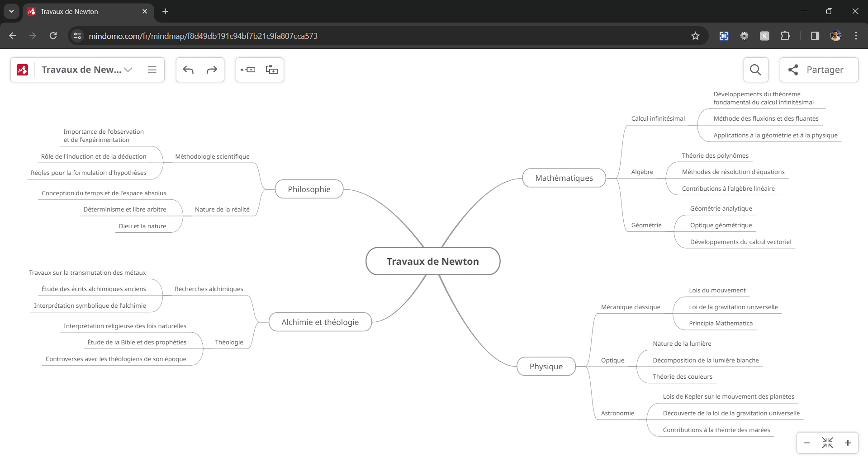This screenshot has height=461, width=868.
Task: Open the browser tab search dropdown
Action: click(x=11, y=11)
